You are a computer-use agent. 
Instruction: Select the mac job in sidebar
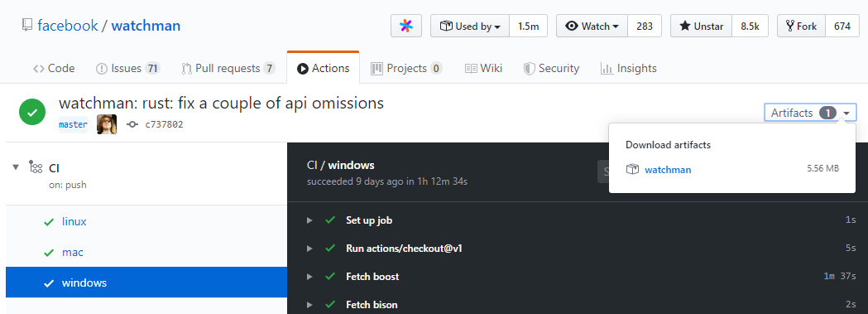(73, 252)
